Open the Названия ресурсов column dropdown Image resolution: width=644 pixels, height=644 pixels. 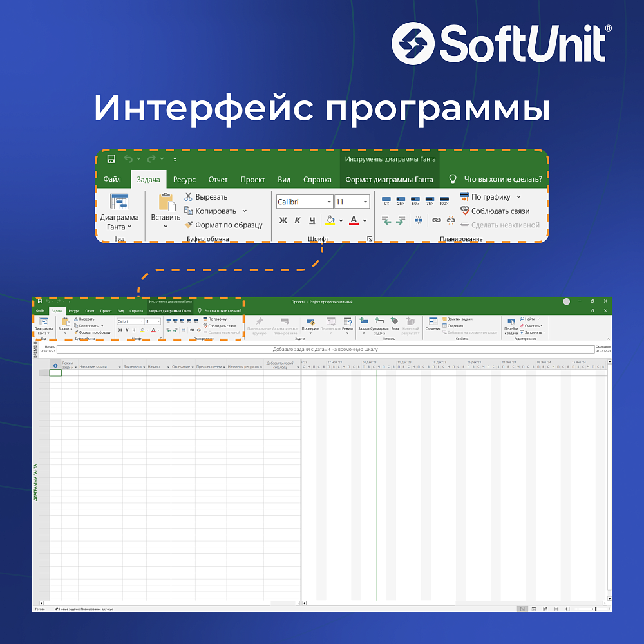[x=261, y=367]
